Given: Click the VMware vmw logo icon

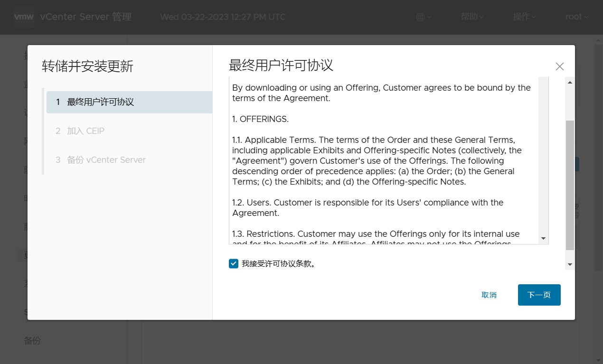Looking at the screenshot, I should pos(24,17).
